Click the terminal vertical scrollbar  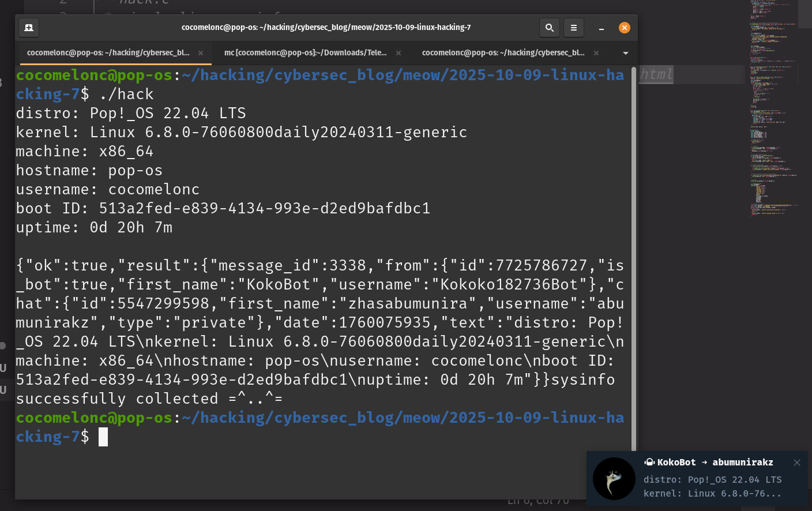pyautogui.click(x=634, y=260)
